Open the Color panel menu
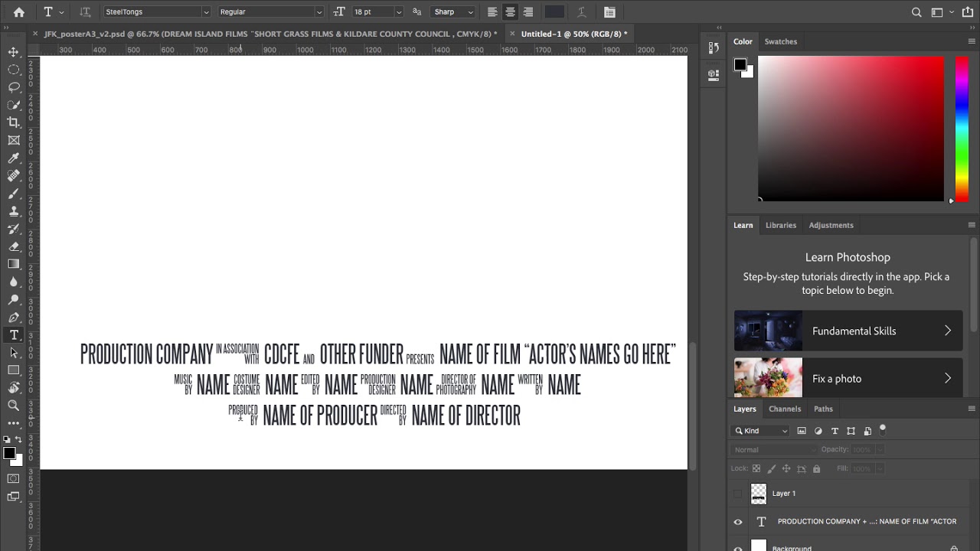Image resolution: width=980 pixels, height=551 pixels. coord(972,41)
